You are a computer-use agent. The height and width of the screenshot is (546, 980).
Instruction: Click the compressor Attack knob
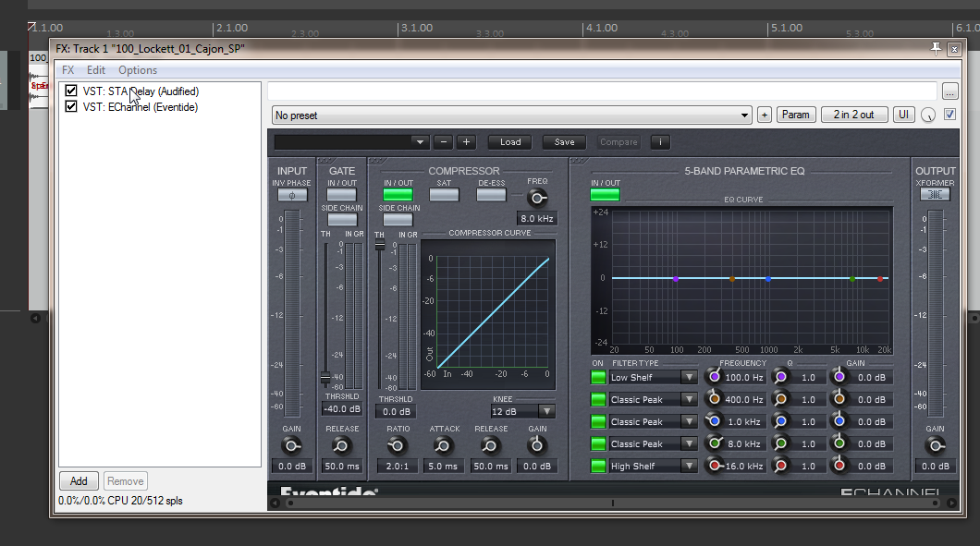(x=443, y=446)
